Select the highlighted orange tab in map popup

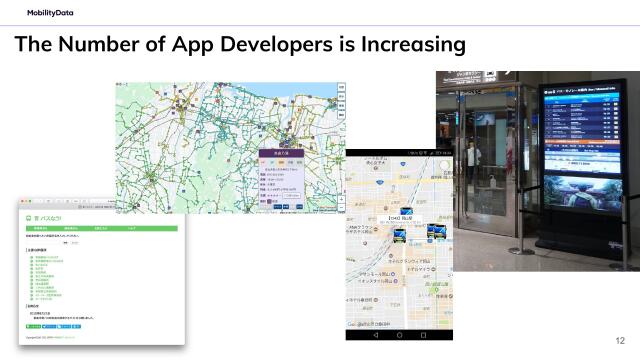(x=281, y=162)
